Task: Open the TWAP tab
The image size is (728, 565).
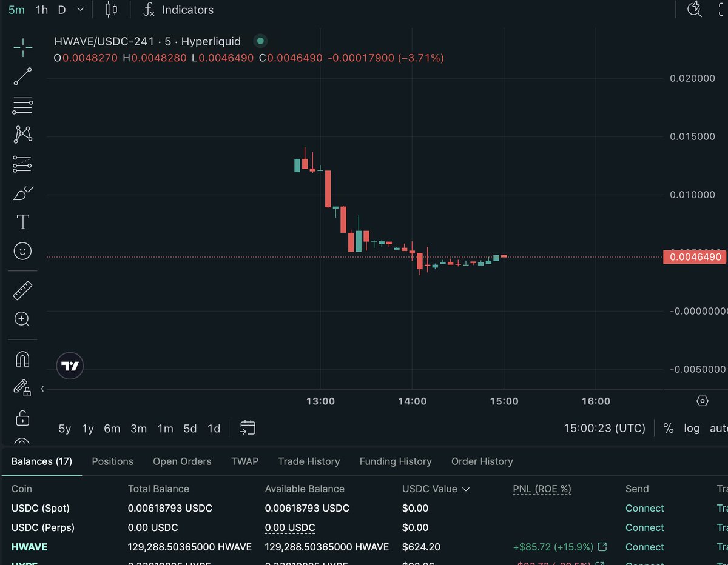Action: [x=244, y=461]
